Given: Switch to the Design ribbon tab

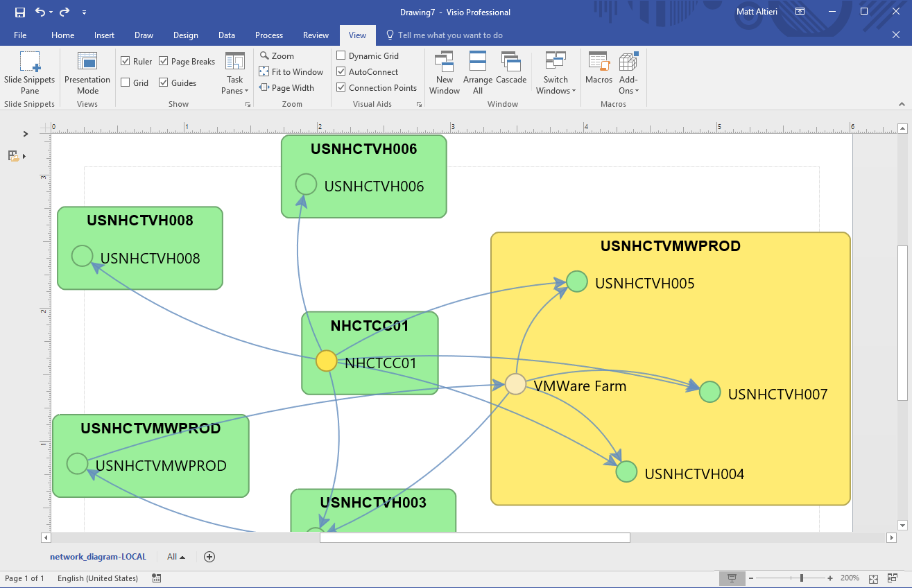Looking at the screenshot, I should [185, 35].
